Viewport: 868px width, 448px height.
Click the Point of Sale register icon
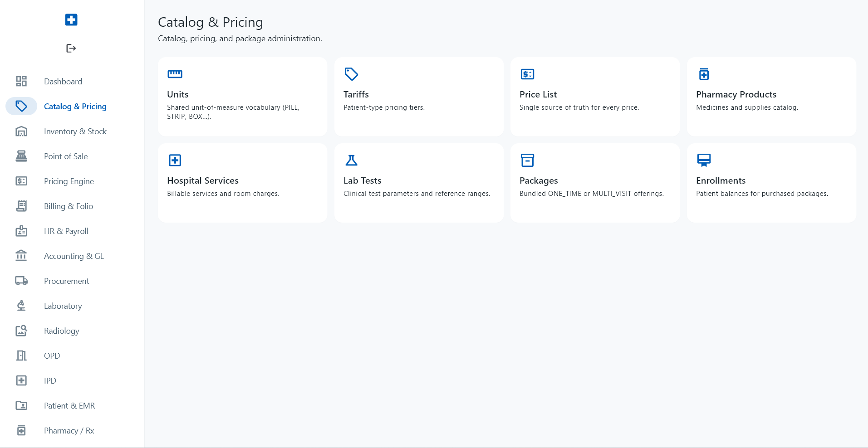21,156
